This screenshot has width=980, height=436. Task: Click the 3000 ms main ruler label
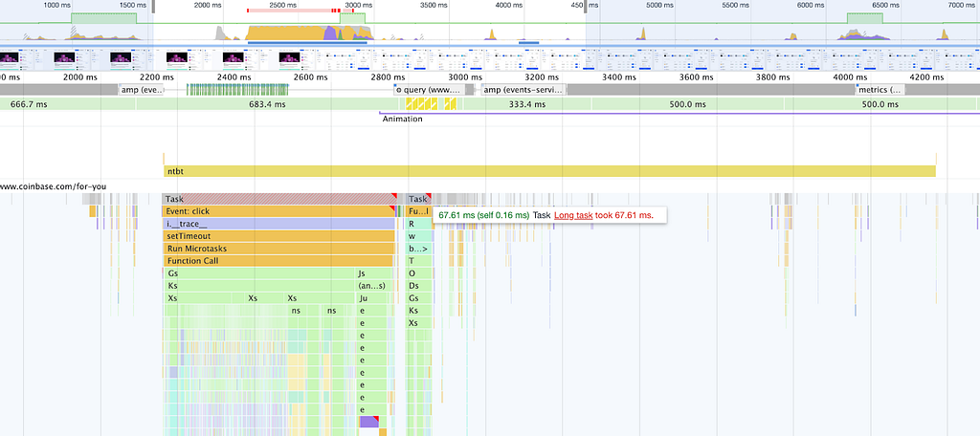coord(464,77)
